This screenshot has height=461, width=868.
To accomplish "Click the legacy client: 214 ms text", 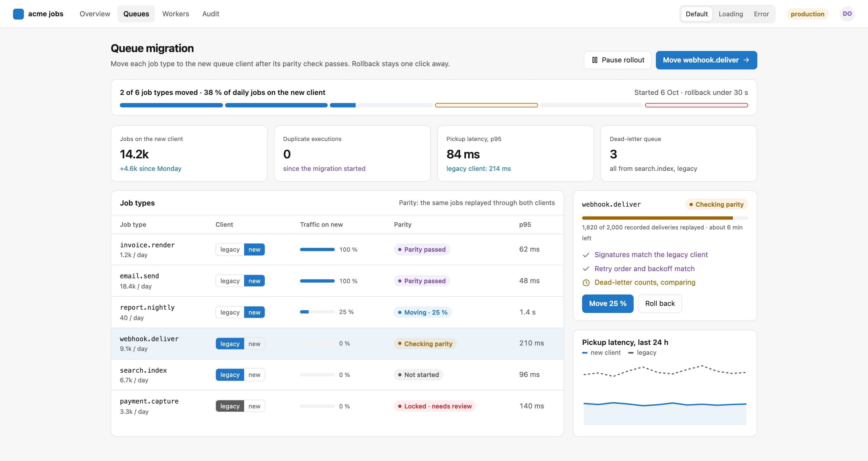I will 478,168.
